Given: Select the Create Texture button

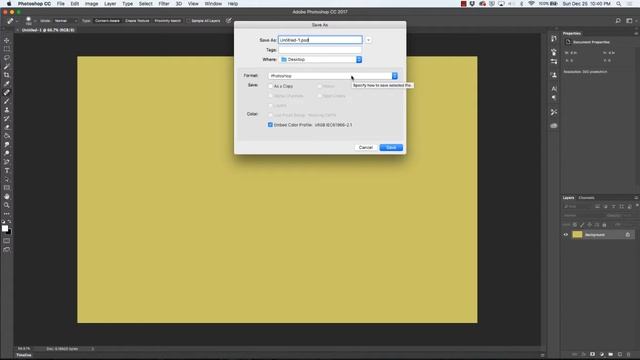Looking at the screenshot, I should tap(137, 20).
